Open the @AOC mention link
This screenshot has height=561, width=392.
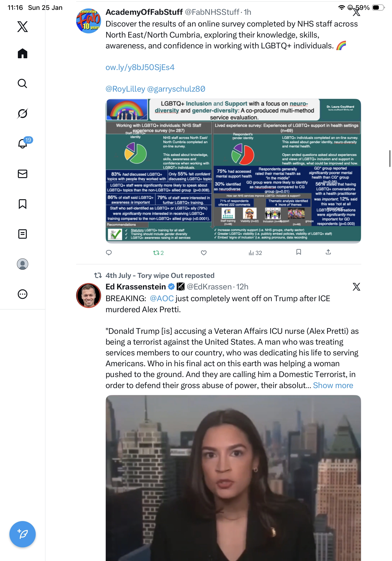[x=161, y=298]
